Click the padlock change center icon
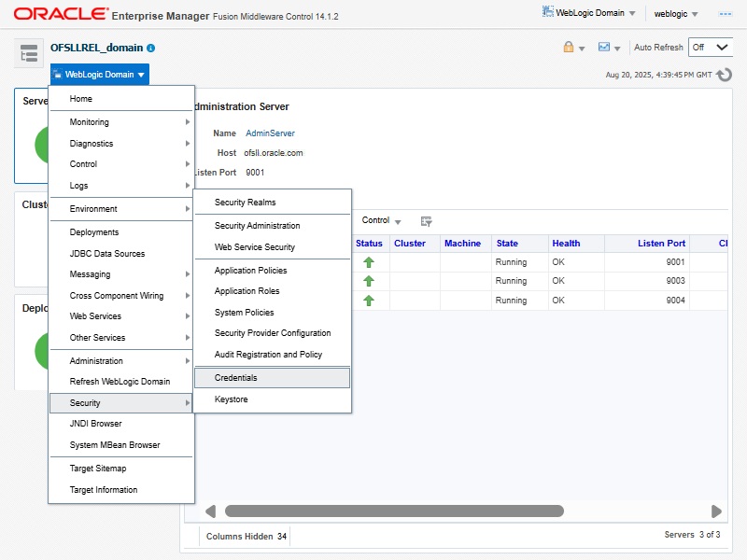 tap(568, 48)
